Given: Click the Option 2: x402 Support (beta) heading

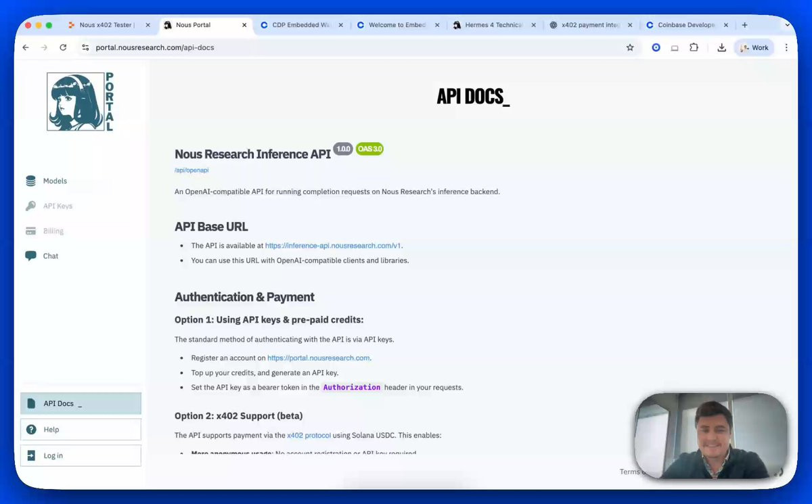Looking at the screenshot, I should point(239,415).
